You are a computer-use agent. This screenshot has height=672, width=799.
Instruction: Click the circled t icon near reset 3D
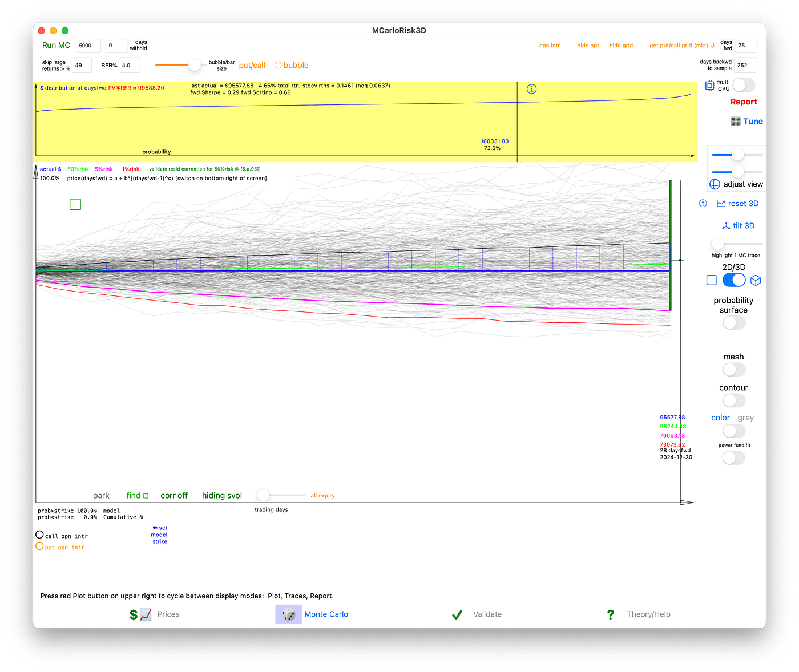click(x=703, y=204)
